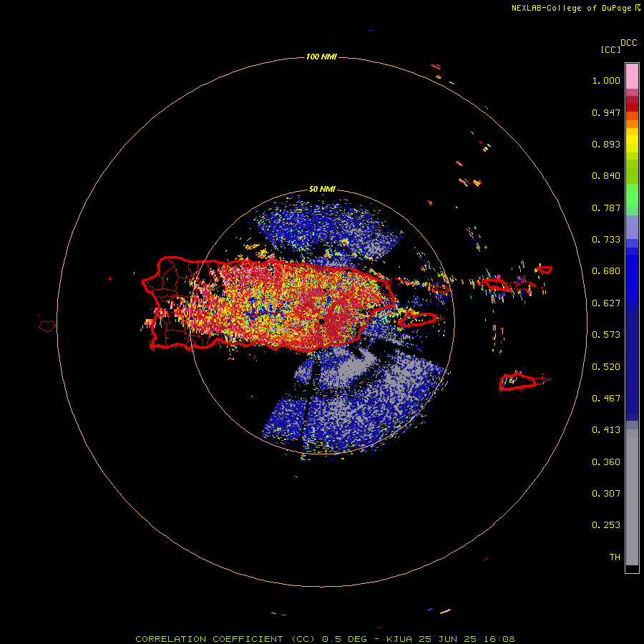Click the 0.787 scale value
The height and width of the screenshot is (644, 644).
tap(606, 208)
